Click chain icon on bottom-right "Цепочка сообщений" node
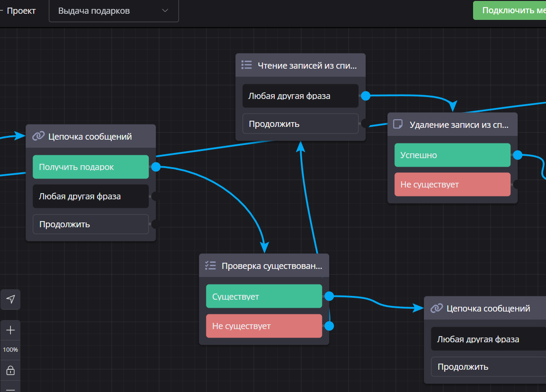546x392 pixels. pyautogui.click(x=436, y=308)
